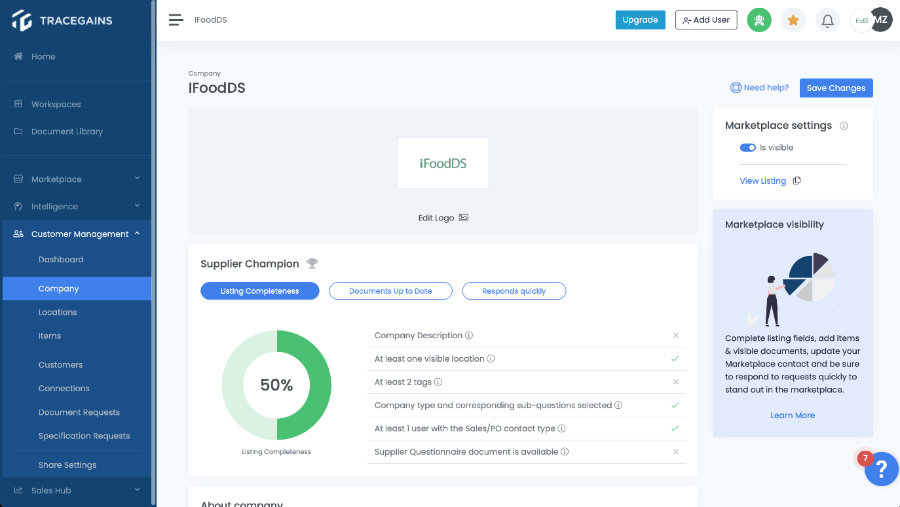The height and width of the screenshot is (507, 900).
Task: Click the 50% listing completeness donut chart
Action: (277, 385)
